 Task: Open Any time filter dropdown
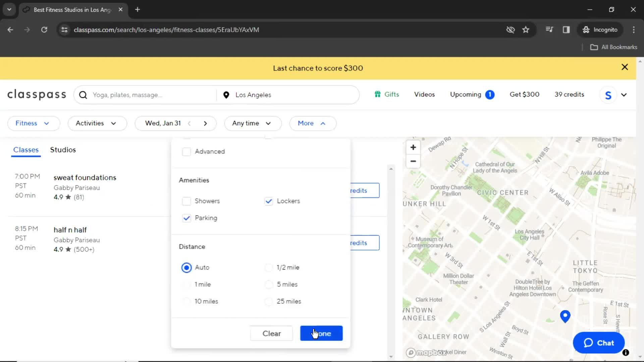point(253,123)
